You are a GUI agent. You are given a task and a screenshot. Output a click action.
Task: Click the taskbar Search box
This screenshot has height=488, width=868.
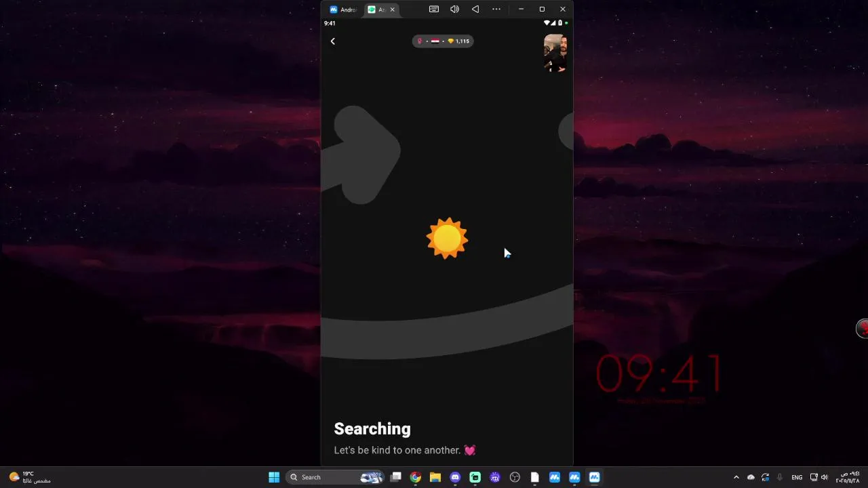click(x=336, y=477)
